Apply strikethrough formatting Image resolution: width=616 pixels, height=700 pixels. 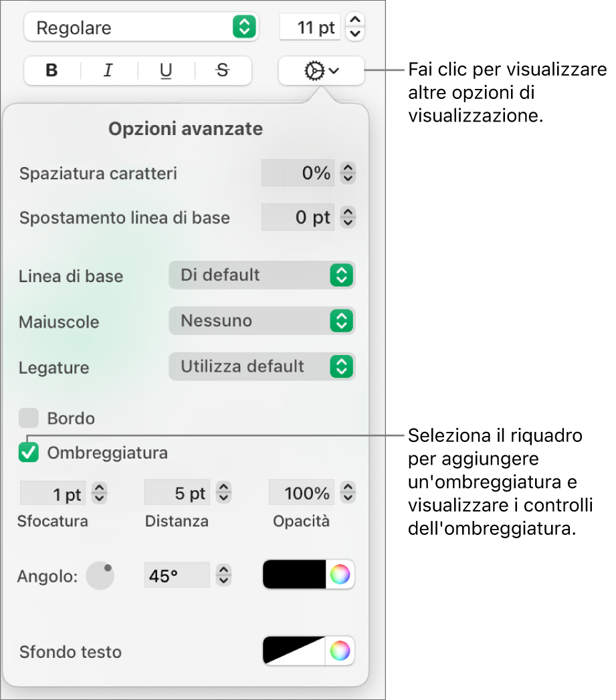221,71
